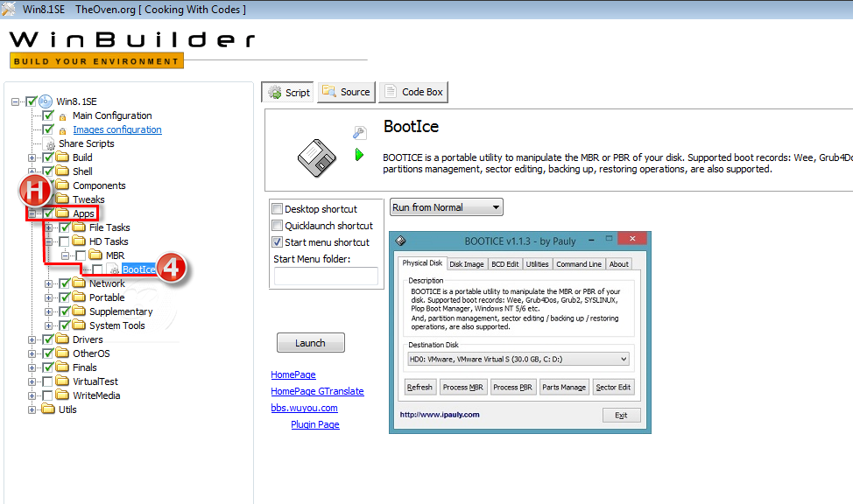Switch to the Source tab
Image resolution: width=853 pixels, height=504 pixels.
[347, 92]
